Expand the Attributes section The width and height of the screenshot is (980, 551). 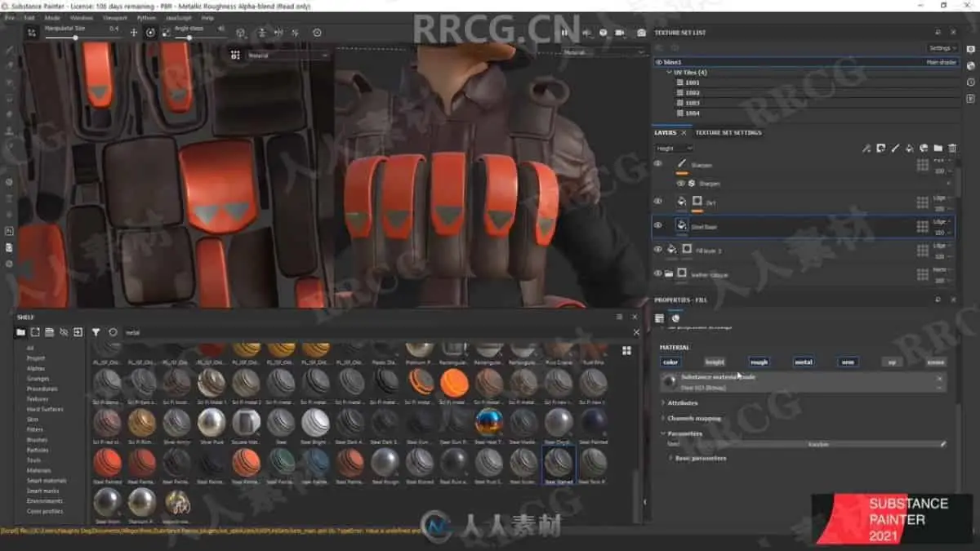click(683, 403)
